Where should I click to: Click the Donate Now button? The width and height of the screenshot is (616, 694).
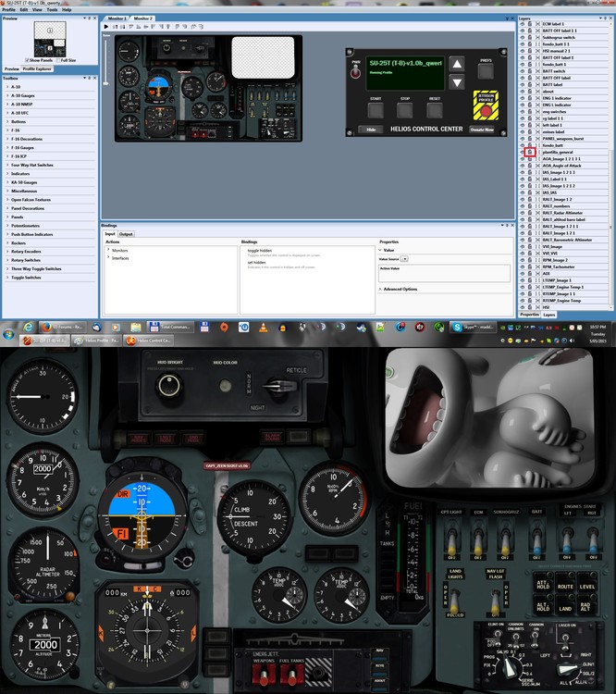482,130
